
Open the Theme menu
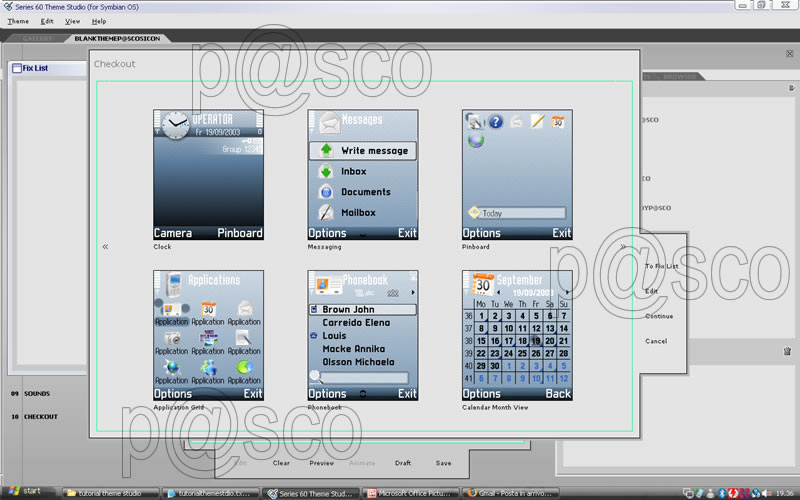(18, 21)
